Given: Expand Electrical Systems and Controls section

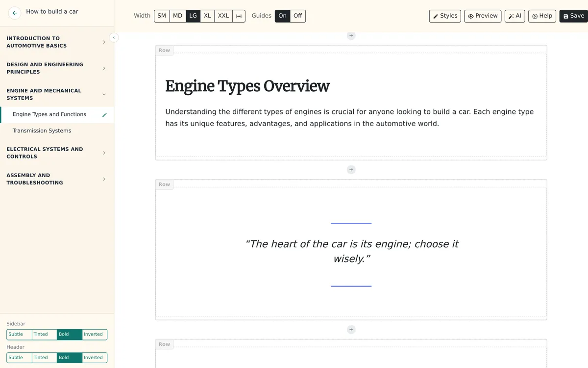Looking at the screenshot, I should [57, 153].
